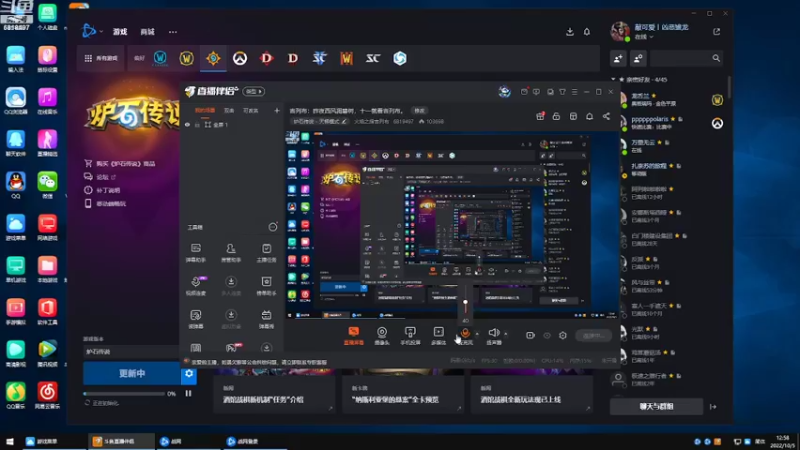Select the StarCraft II icon
Viewport: 800px width, 450px height.
tap(319, 58)
